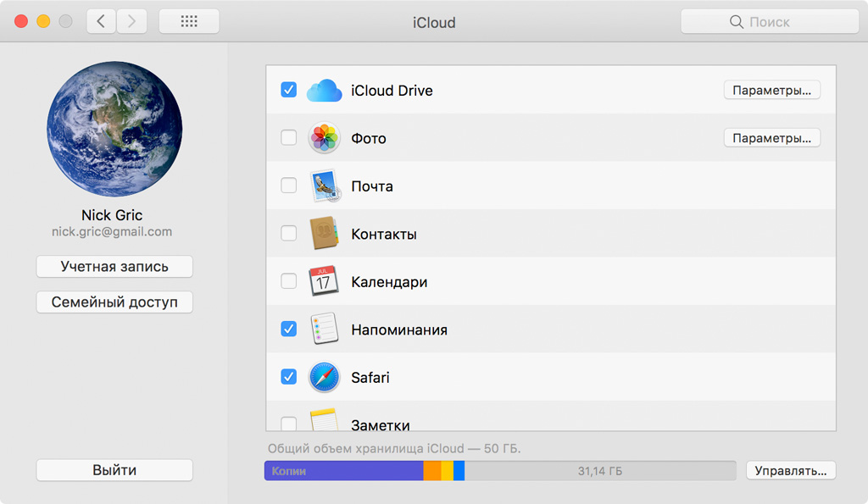Click the Поиск search field
Screen dimensions: 868x504
(770, 21)
